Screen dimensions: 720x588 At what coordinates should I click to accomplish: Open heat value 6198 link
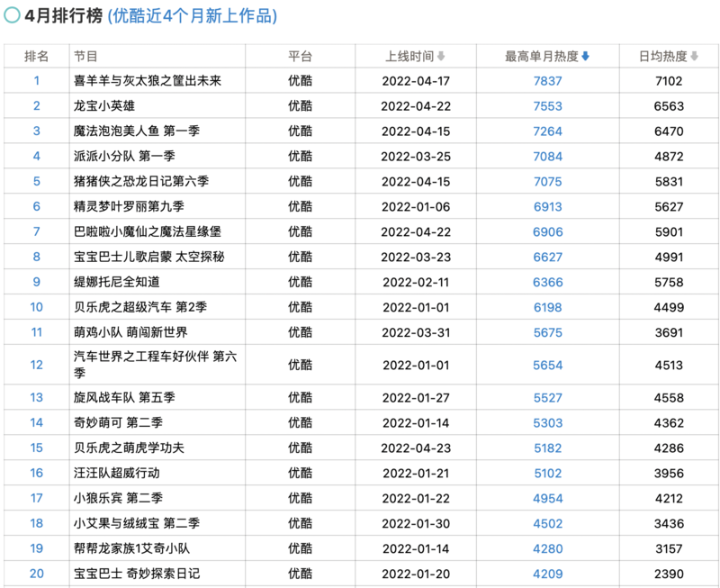547,307
